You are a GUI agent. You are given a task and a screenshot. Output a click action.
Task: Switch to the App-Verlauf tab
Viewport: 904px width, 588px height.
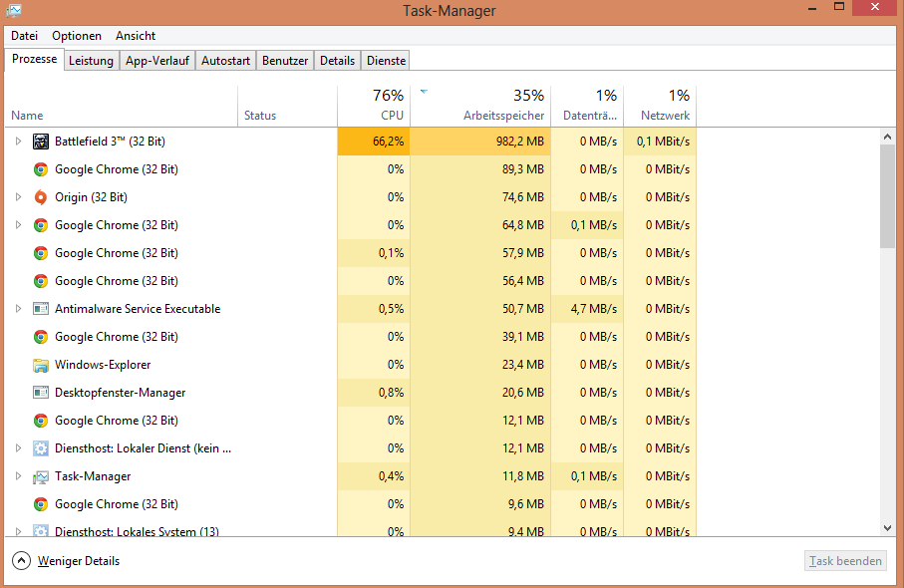click(x=157, y=61)
